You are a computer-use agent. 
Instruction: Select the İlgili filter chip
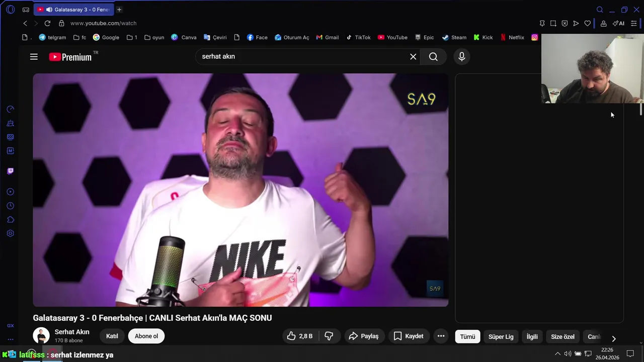532,337
